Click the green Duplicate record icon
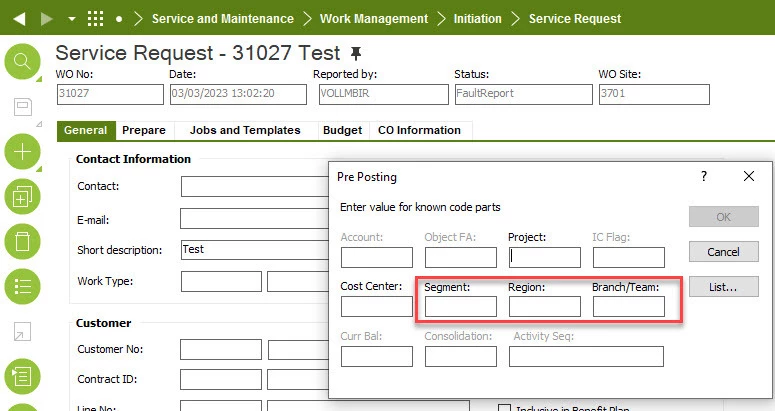Viewport: 775px width, 411px height. point(22,197)
